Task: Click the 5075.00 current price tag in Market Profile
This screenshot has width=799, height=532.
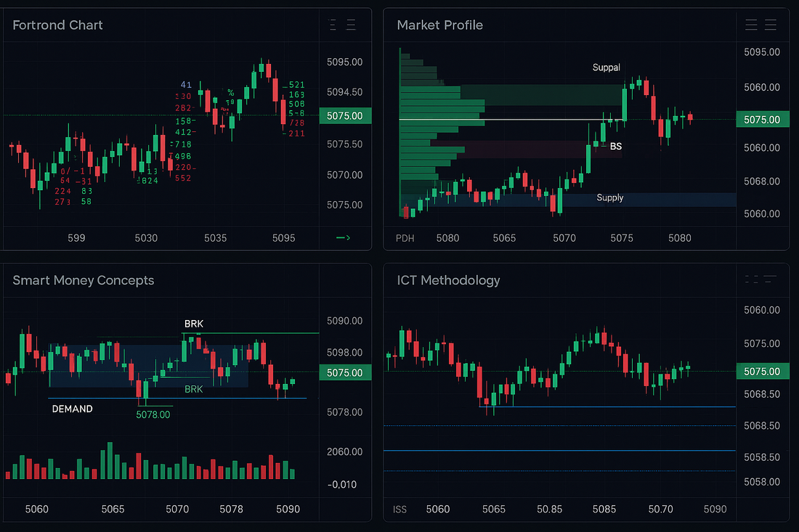Action: [762, 120]
